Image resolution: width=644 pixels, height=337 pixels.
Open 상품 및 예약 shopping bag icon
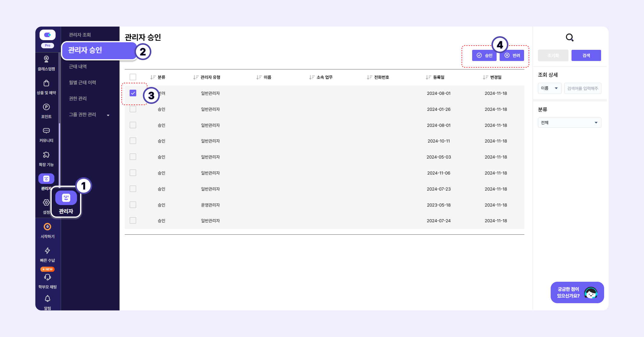tap(46, 83)
